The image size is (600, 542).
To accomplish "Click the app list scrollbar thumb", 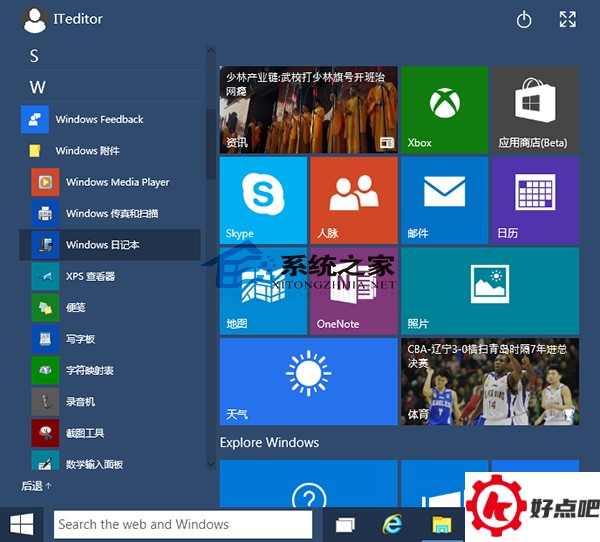I will 211,144.
